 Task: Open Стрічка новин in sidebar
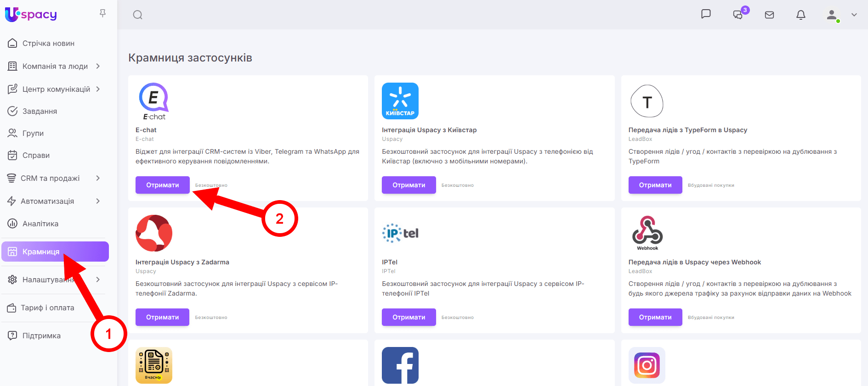(48, 43)
